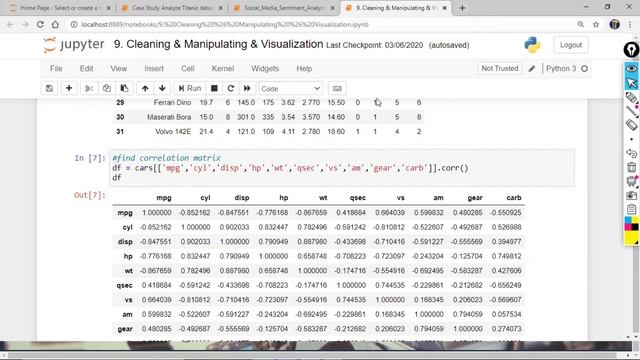Click the 'qsec' column header
The image size is (640, 360).
coord(358,198)
